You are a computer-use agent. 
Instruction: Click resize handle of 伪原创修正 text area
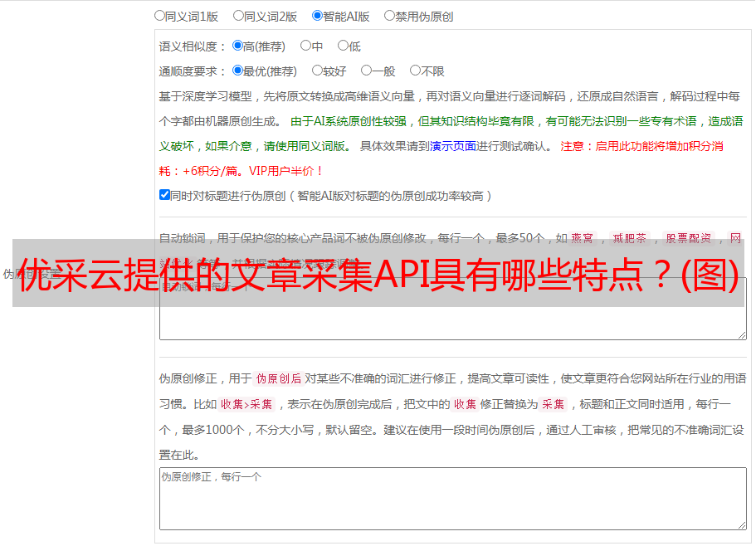coord(741,524)
